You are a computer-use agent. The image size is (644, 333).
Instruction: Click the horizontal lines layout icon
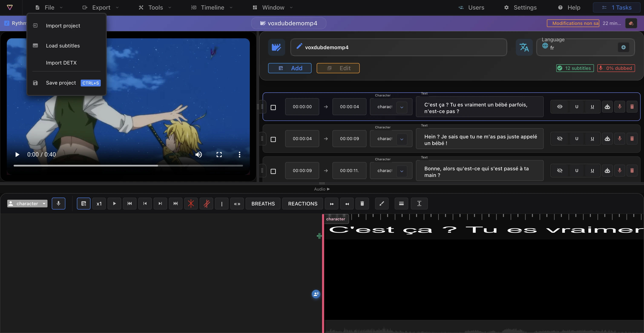coord(401,204)
